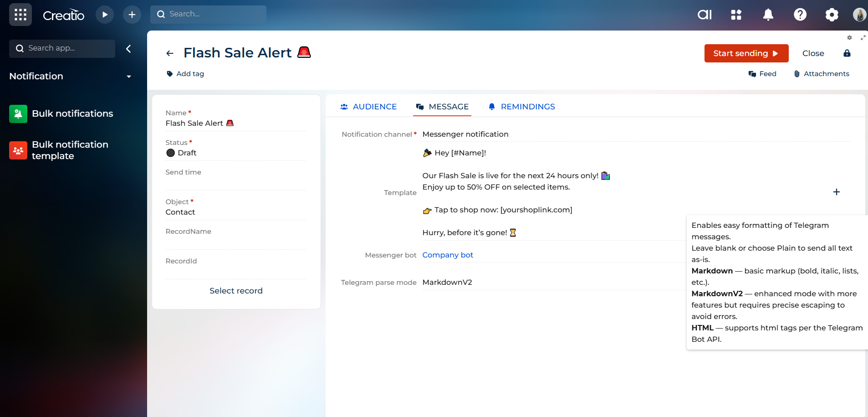Image resolution: width=868 pixels, height=417 pixels.
Task: Click the RecordId field
Action: [x=236, y=268]
